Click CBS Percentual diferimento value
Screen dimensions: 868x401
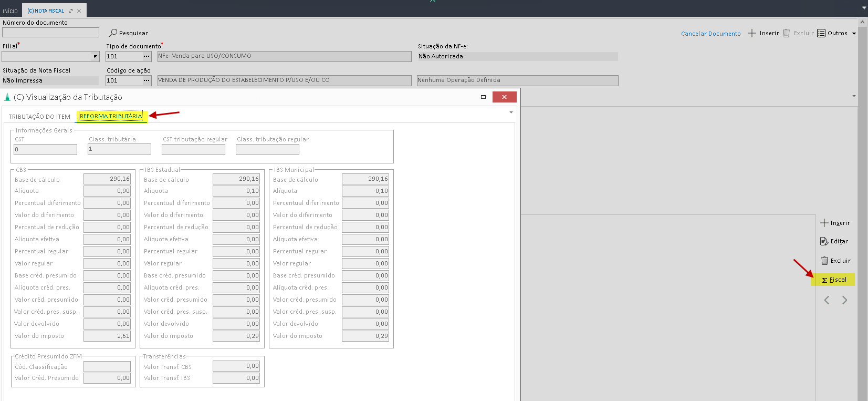coord(107,203)
